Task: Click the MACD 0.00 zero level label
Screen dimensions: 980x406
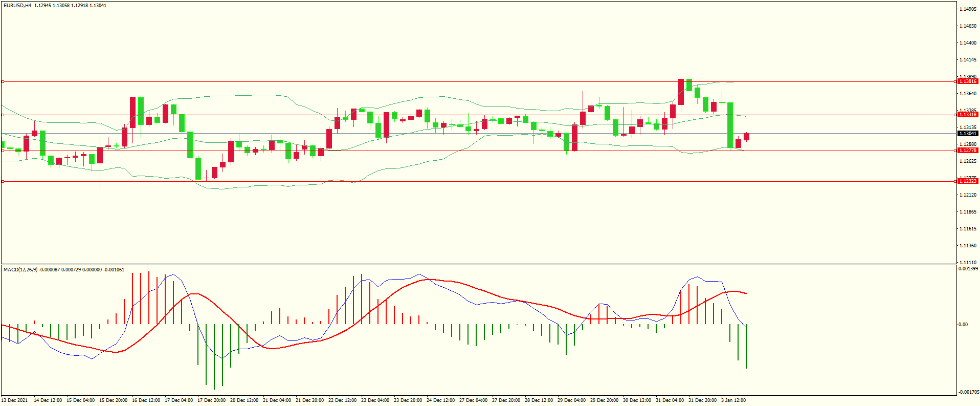Action: coord(963,325)
